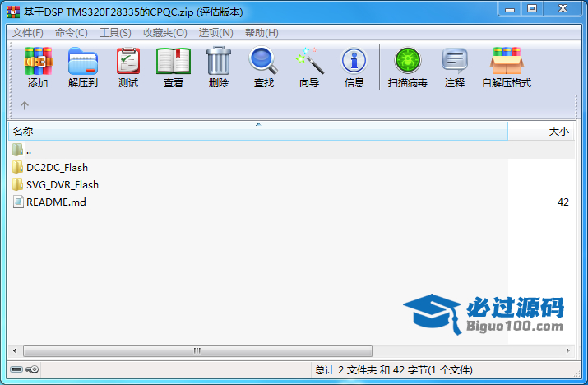Show archive 信息 (Info) icon
The width and height of the screenshot is (588, 385).
tap(354, 61)
